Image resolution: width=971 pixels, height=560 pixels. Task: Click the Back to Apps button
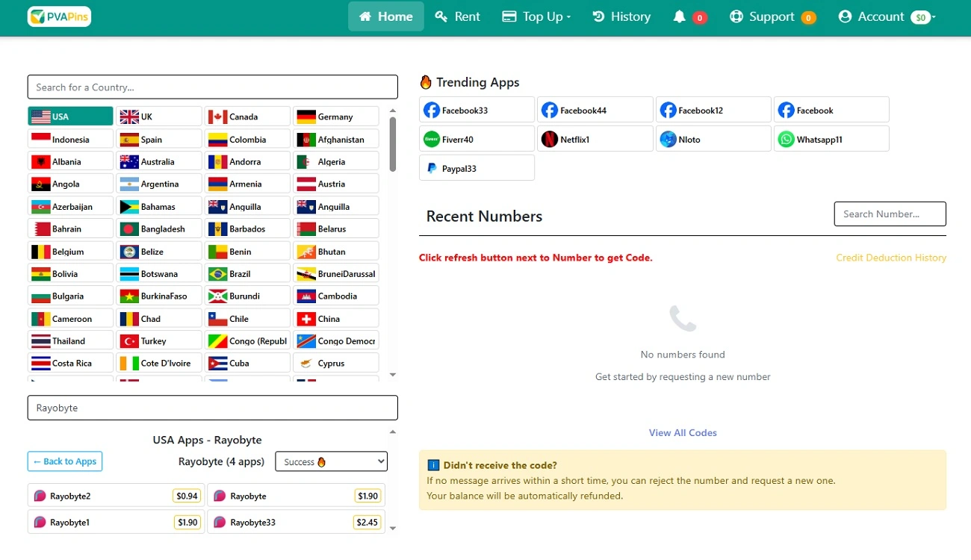pos(65,461)
